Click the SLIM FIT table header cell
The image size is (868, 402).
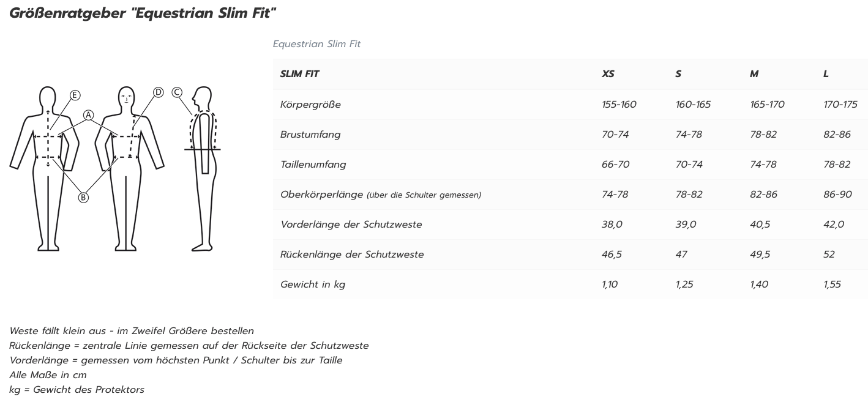(x=300, y=74)
